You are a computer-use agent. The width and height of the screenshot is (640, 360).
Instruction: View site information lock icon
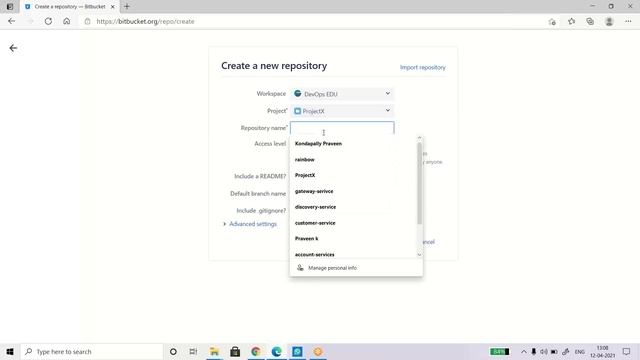click(87, 21)
